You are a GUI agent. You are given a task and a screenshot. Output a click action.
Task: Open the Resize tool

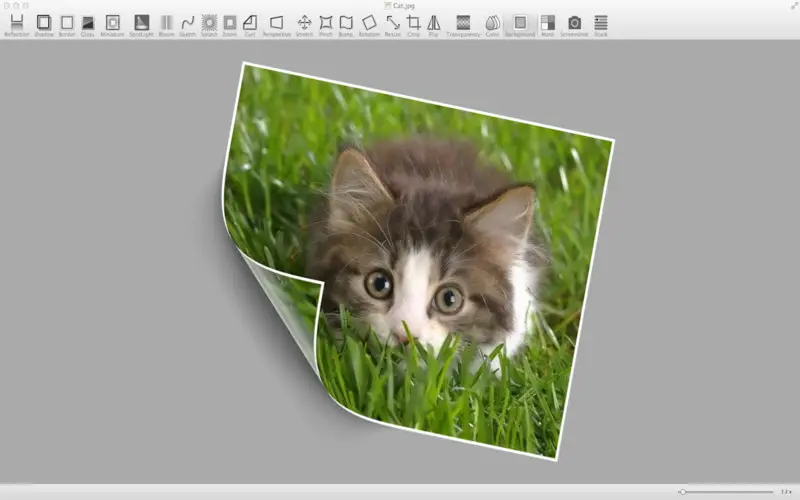pyautogui.click(x=393, y=26)
